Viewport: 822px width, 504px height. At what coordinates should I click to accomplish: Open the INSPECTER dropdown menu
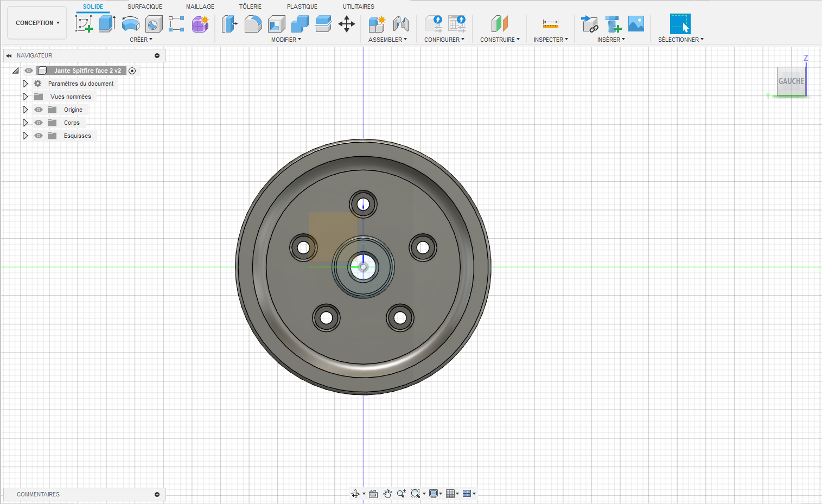tap(551, 40)
